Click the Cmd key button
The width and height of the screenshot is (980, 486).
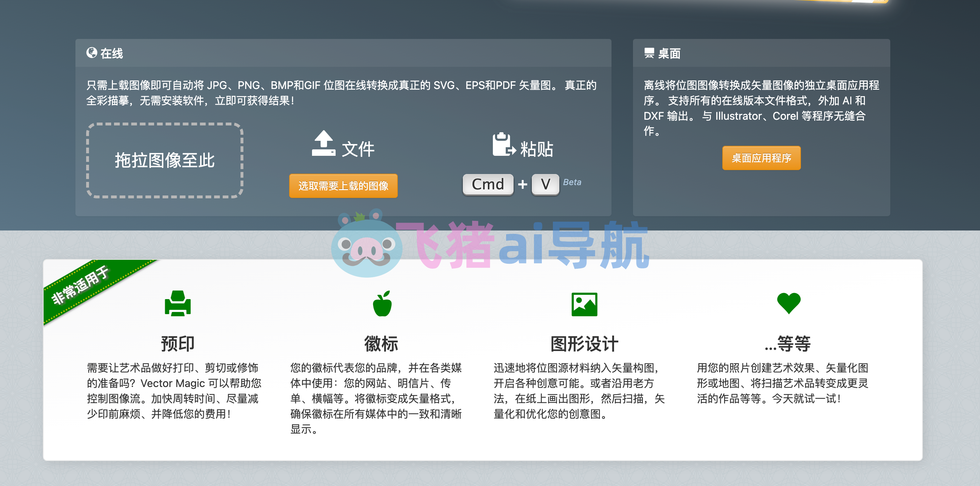point(488,184)
